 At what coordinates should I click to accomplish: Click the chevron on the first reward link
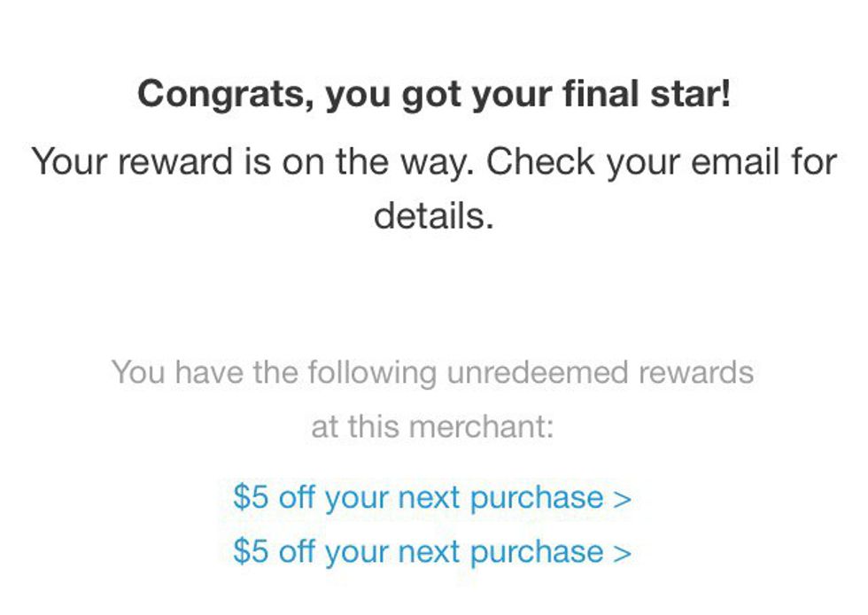[623, 498]
